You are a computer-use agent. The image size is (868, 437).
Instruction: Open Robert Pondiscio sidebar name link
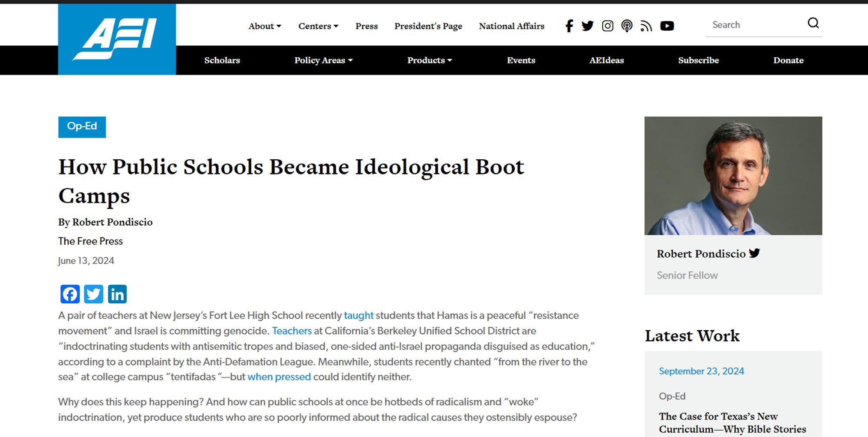click(x=701, y=254)
